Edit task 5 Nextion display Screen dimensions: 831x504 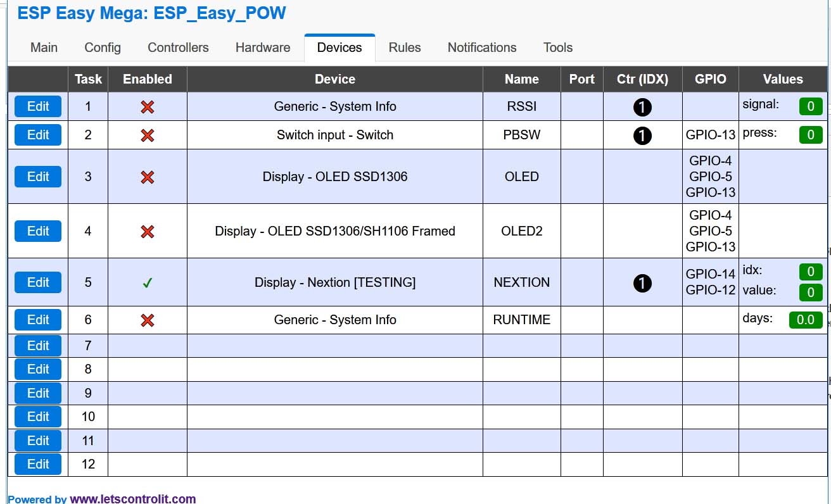tap(38, 282)
